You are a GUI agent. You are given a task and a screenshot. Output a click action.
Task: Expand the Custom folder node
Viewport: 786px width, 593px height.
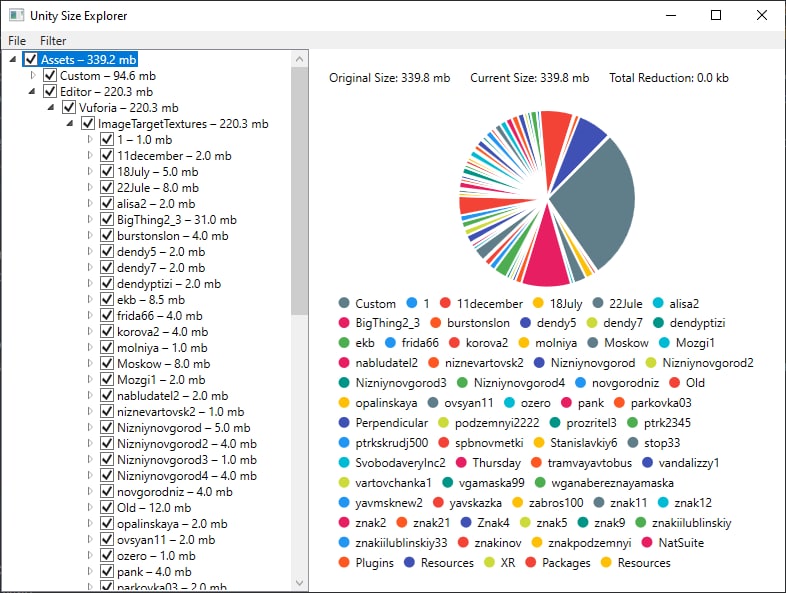pos(33,76)
